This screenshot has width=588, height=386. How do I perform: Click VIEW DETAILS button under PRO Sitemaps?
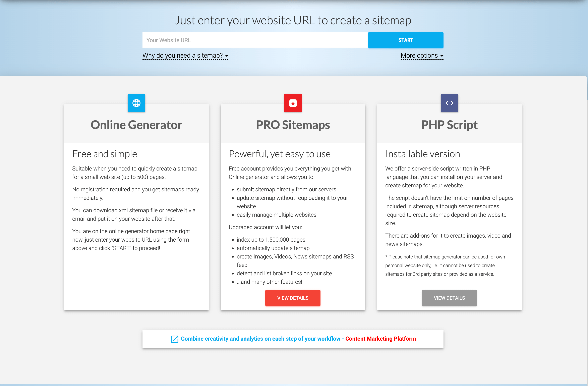[293, 298]
